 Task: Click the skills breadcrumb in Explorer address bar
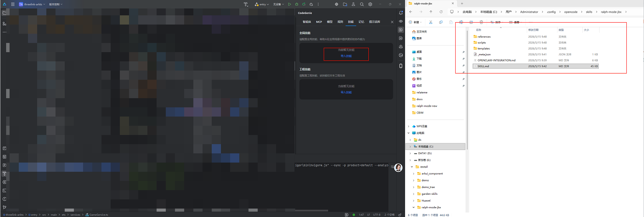click(589, 12)
